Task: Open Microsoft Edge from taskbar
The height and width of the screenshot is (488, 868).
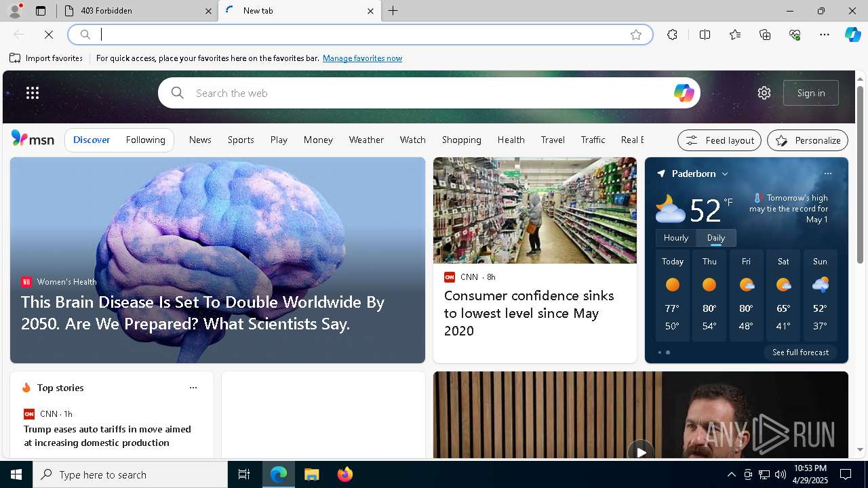Action: coord(279,474)
